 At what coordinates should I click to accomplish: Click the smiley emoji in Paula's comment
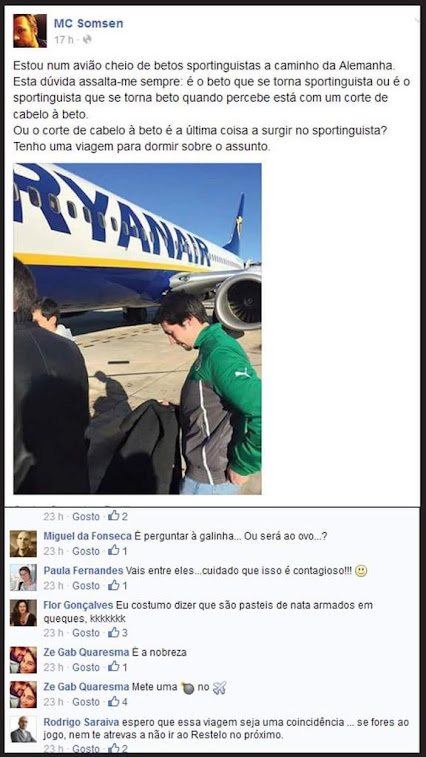[361, 571]
